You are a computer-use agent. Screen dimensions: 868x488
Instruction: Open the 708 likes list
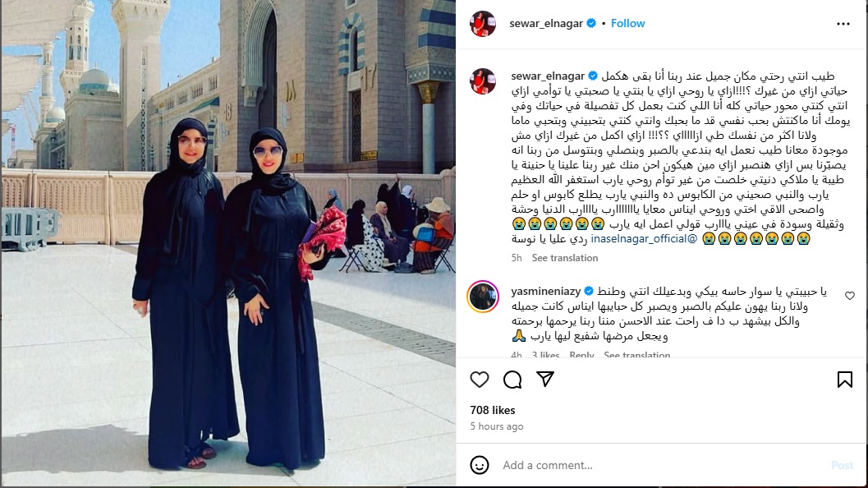pyautogui.click(x=493, y=410)
